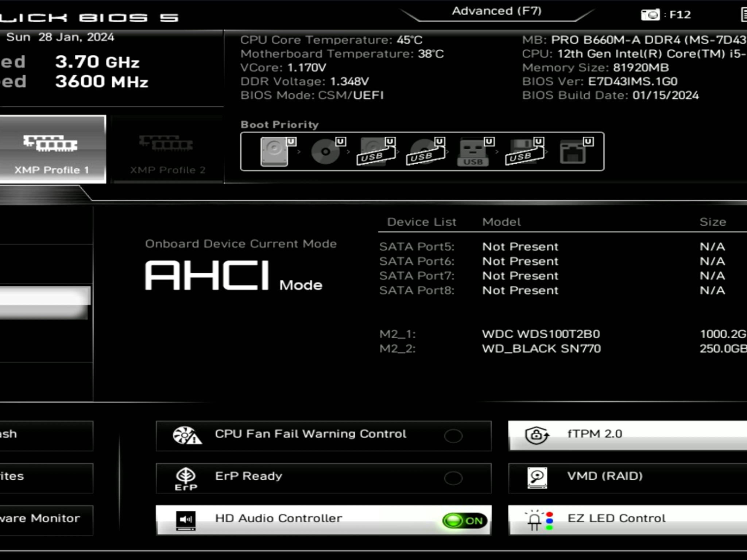The width and height of the screenshot is (747, 560).
Task: Select SATA Port8 device row
Action: click(x=552, y=291)
